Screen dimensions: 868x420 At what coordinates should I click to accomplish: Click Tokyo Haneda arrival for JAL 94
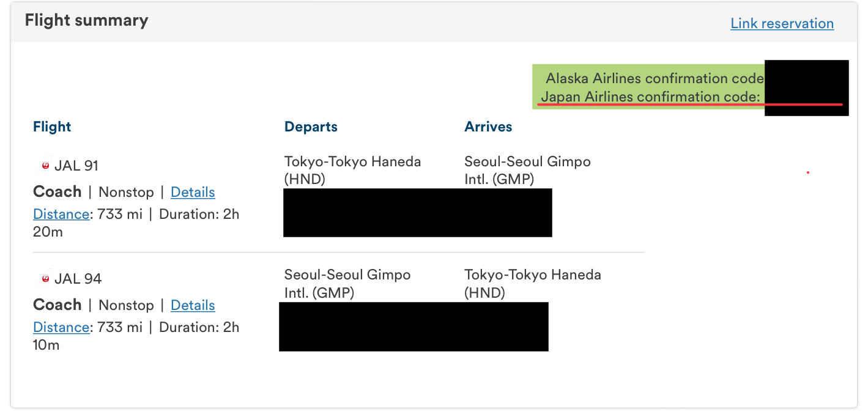click(533, 284)
